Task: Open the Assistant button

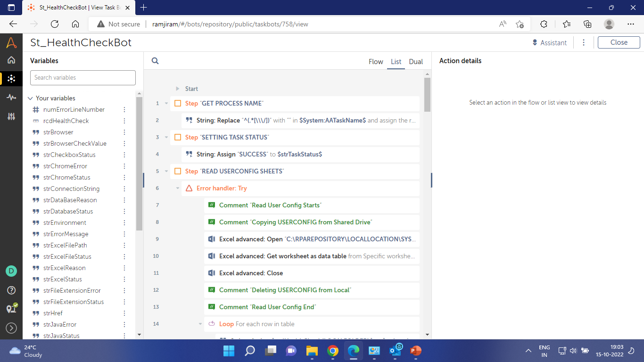Action: pos(549,42)
